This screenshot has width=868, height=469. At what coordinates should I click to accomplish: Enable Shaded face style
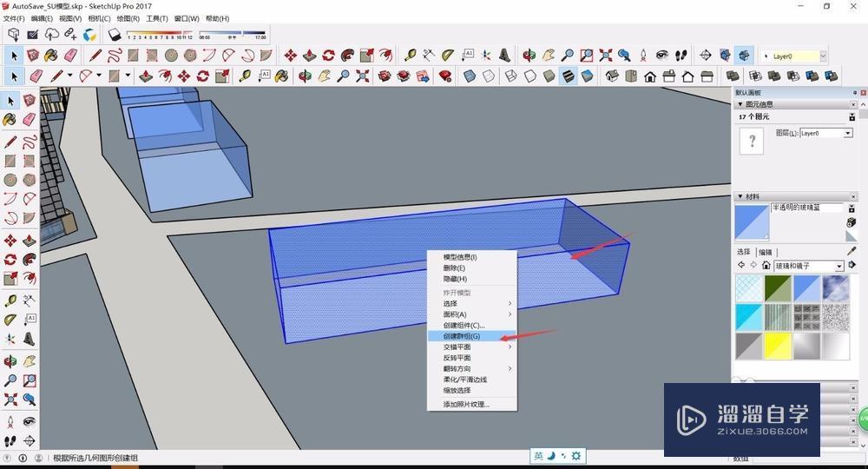(x=549, y=76)
